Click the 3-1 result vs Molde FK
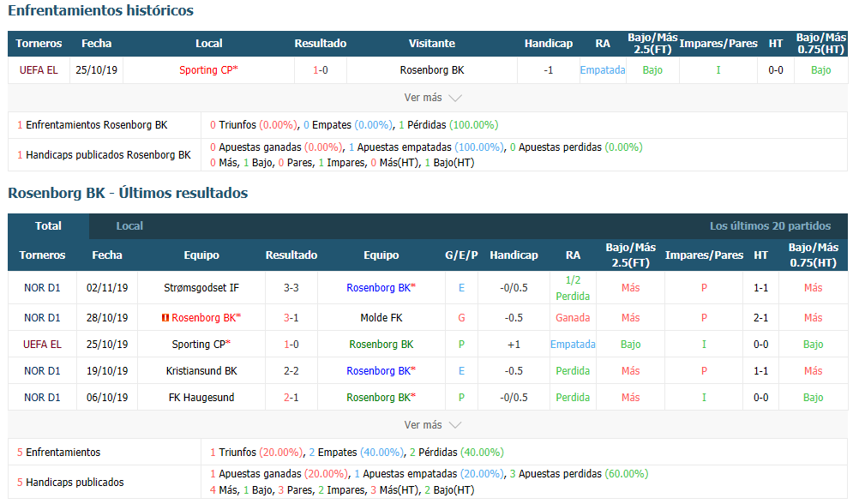859x504 pixels. tap(291, 318)
